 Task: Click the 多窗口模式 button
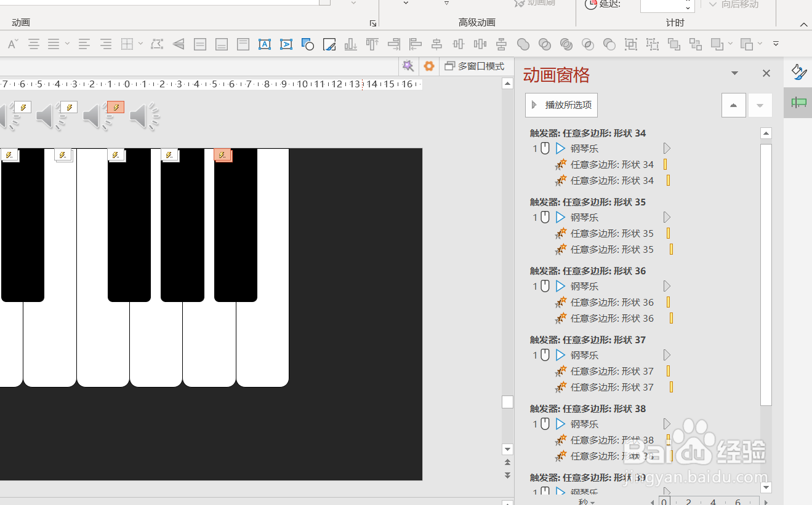tap(475, 66)
